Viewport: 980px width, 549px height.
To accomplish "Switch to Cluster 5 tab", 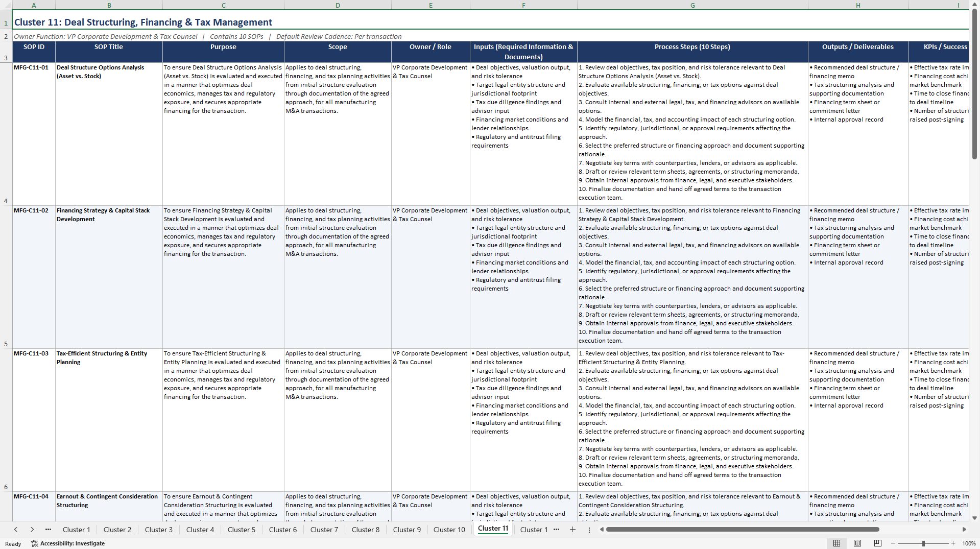I will pos(242,530).
